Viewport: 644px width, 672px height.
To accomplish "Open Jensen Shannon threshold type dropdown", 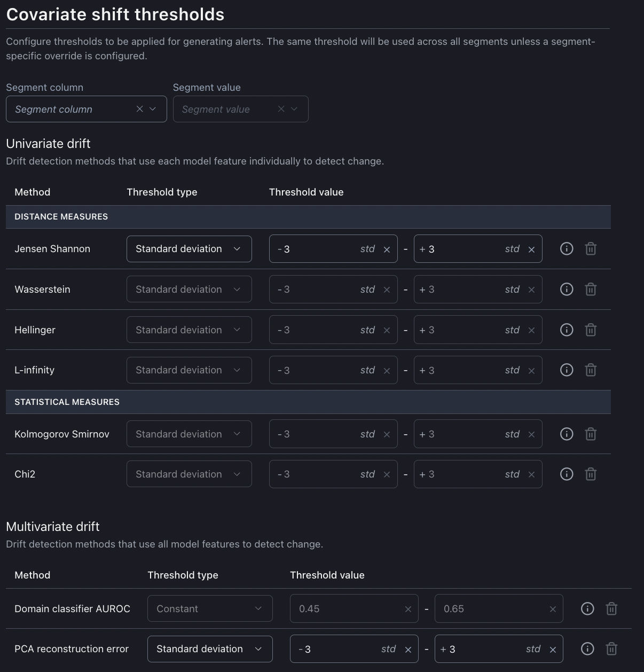I will [189, 249].
